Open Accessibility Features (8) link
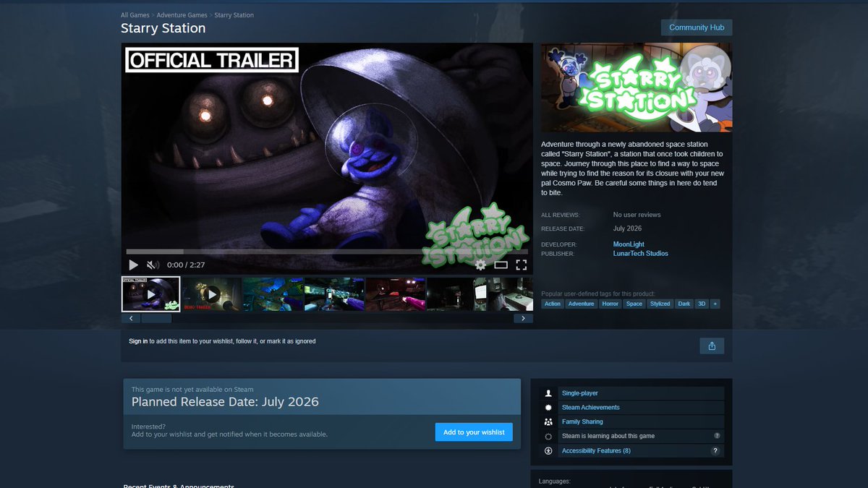 (x=596, y=450)
